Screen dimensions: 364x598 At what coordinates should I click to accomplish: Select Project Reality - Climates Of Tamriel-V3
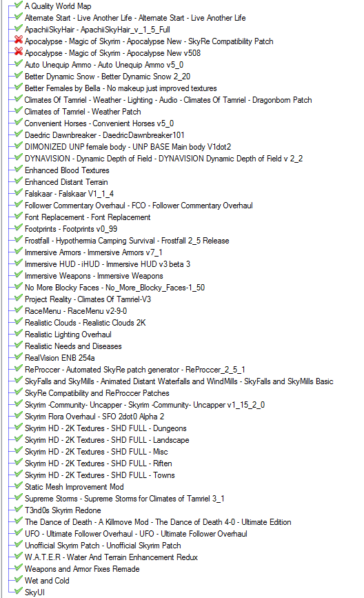(88, 299)
